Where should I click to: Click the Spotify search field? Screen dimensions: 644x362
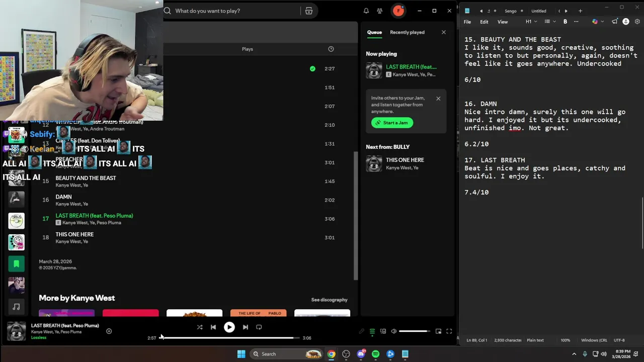click(x=231, y=11)
